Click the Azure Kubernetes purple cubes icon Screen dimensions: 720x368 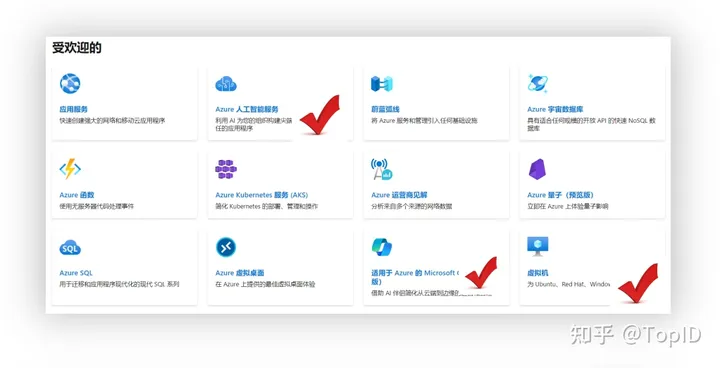point(226,169)
